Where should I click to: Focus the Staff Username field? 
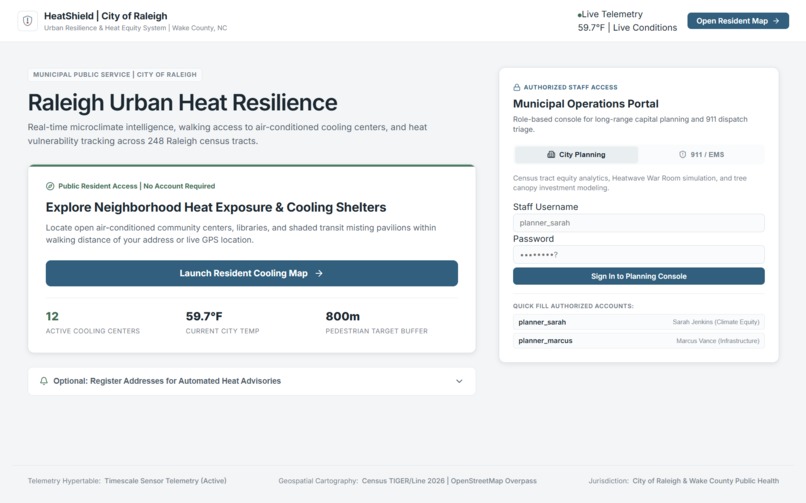point(638,223)
